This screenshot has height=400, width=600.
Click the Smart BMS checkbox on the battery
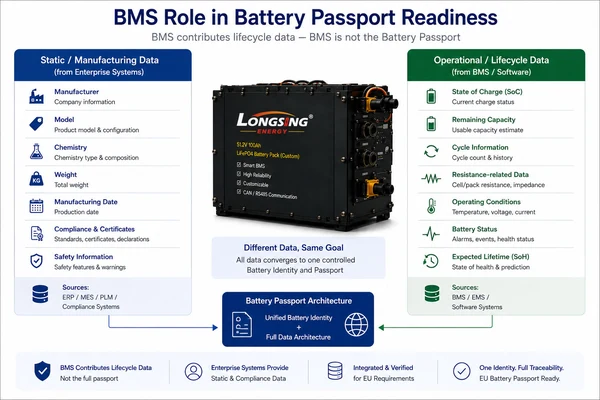point(239,165)
